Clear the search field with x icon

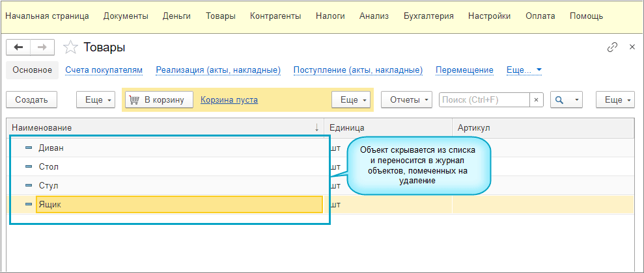pos(536,100)
